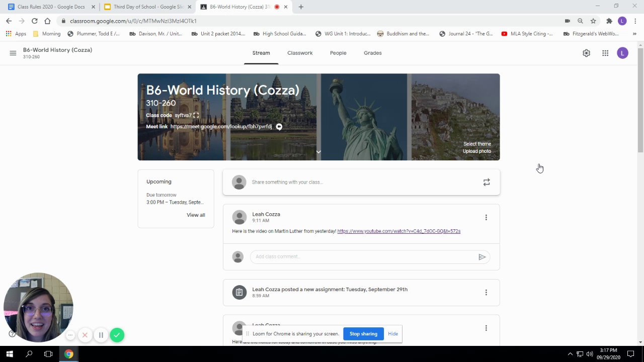The image size is (644, 362).
Task: Expand the class banner details chevron
Action: [318, 152]
